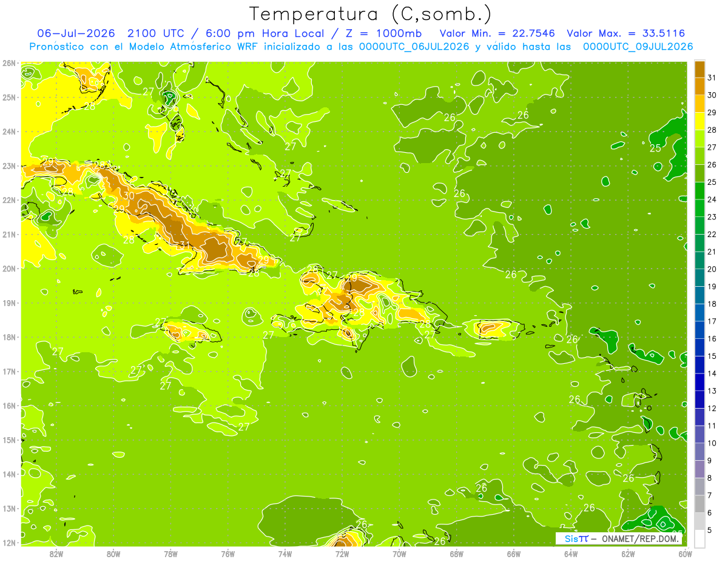This screenshot has width=728, height=562.
Task: Click the light-orange swatch between 29 and 30
Action: point(699,104)
